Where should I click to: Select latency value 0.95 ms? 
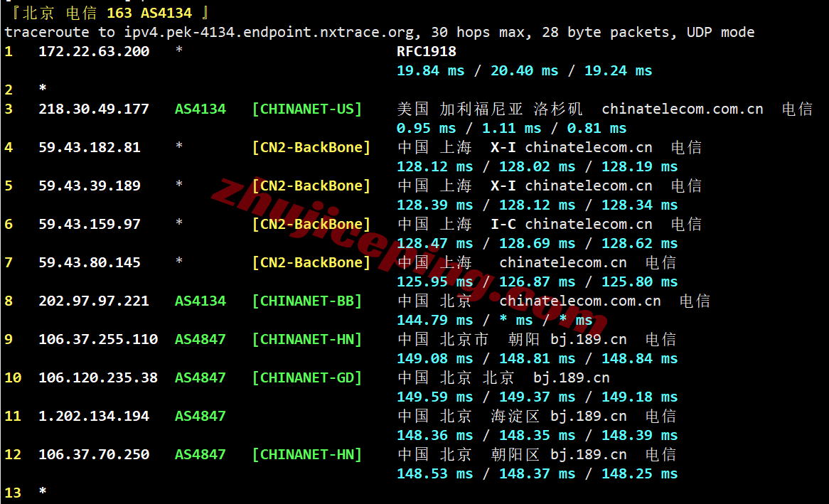point(426,129)
